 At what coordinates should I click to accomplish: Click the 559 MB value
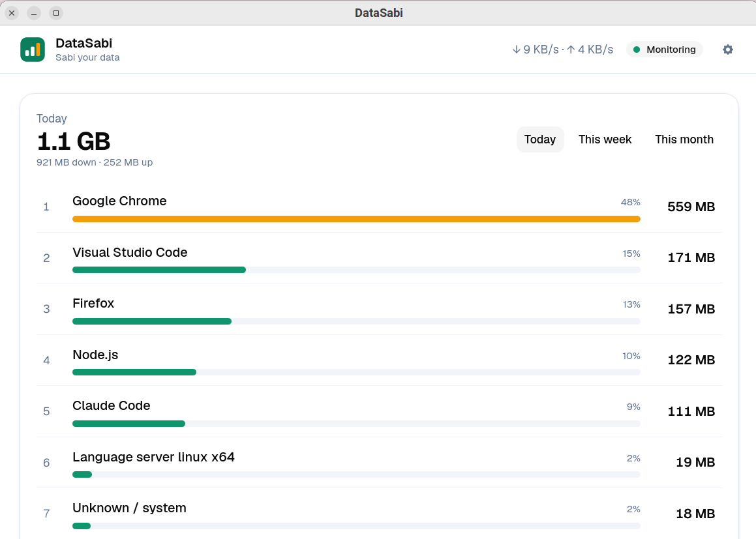click(691, 207)
